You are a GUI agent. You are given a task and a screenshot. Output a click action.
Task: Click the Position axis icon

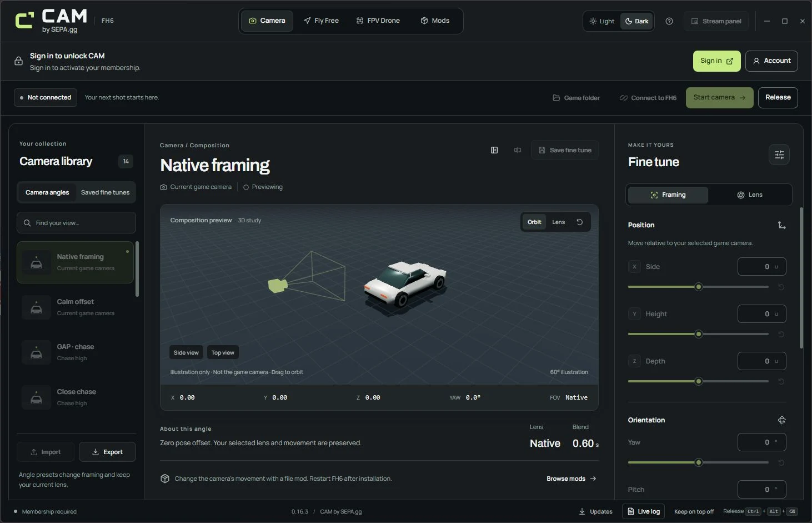tap(781, 225)
